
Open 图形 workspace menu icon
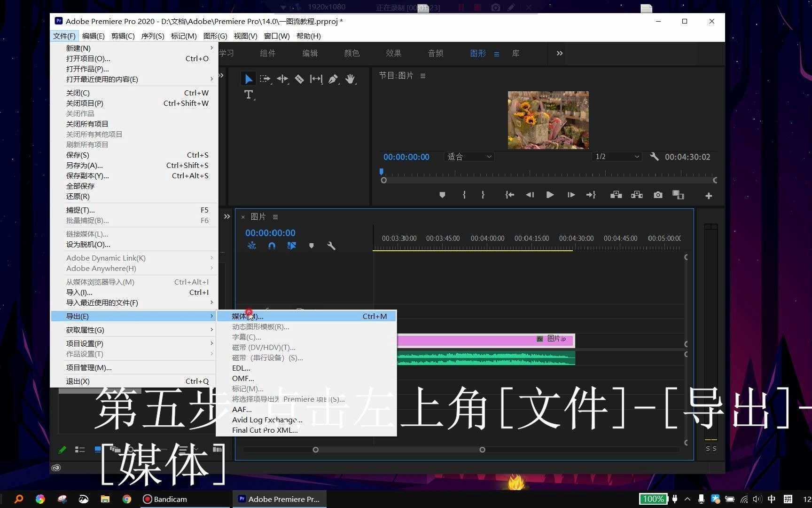[496, 54]
